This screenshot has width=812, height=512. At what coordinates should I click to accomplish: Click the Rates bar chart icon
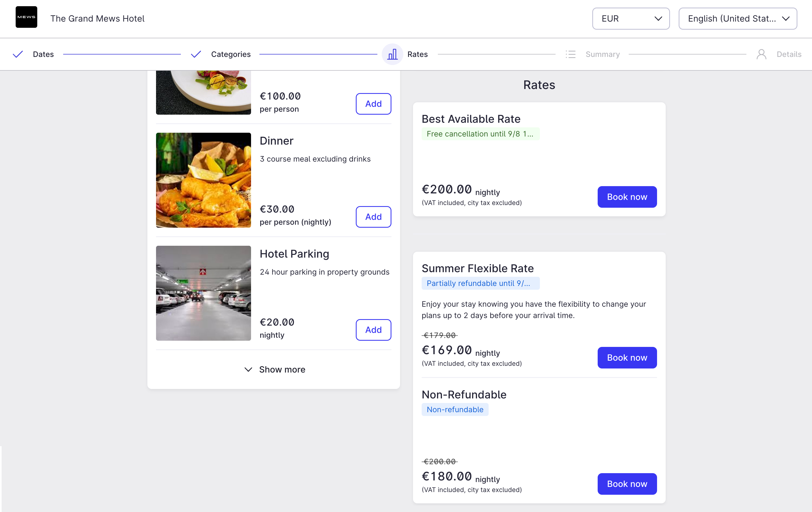pos(392,54)
